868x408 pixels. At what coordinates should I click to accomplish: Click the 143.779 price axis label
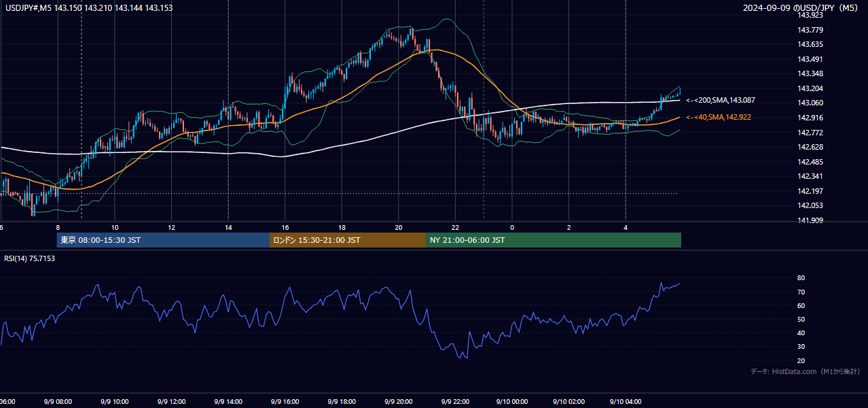810,30
